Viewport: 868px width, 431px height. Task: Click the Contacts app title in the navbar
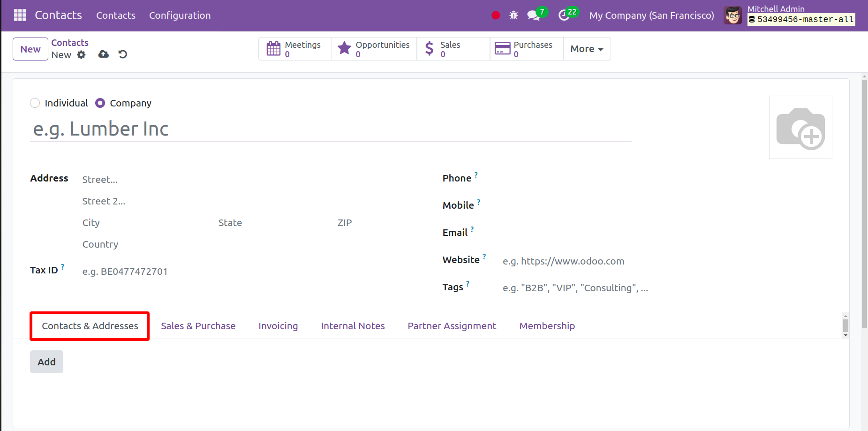point(58,15)
